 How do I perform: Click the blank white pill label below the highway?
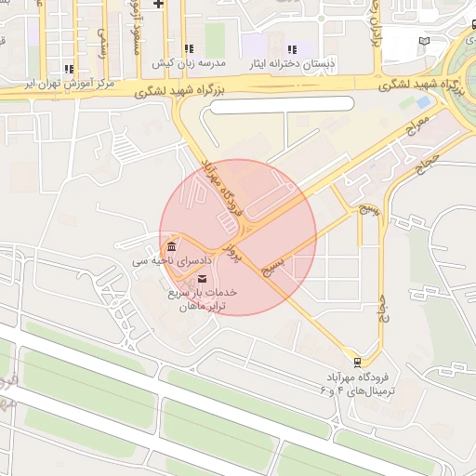click(x=282, y=105)
